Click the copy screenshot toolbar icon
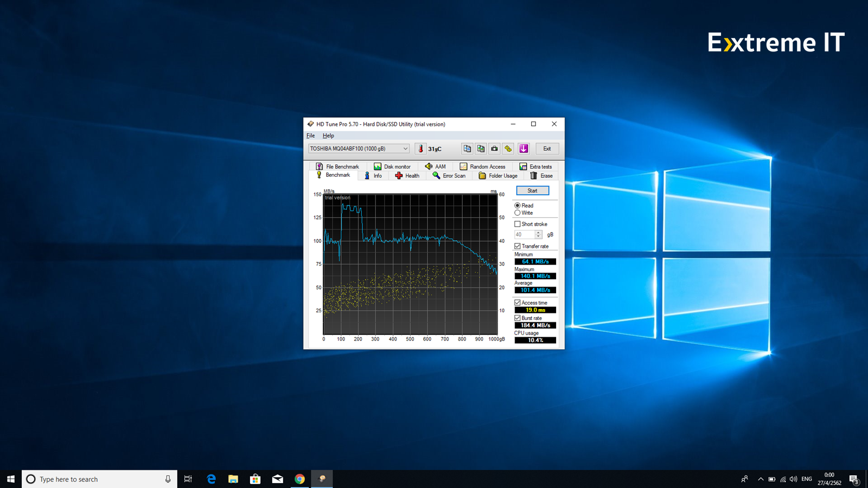868x488 pixels. 481,149
